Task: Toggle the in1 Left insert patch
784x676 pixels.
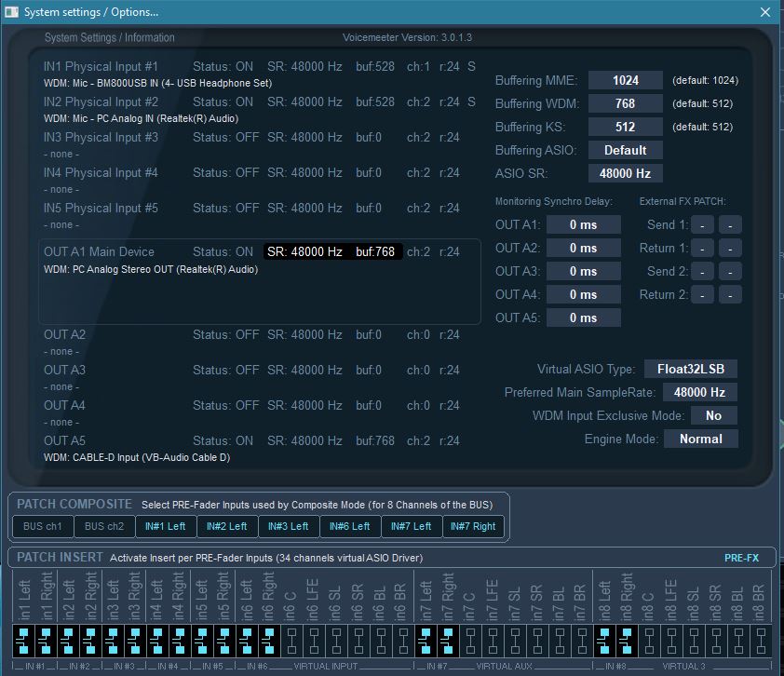Action: [x=23, y=641]
